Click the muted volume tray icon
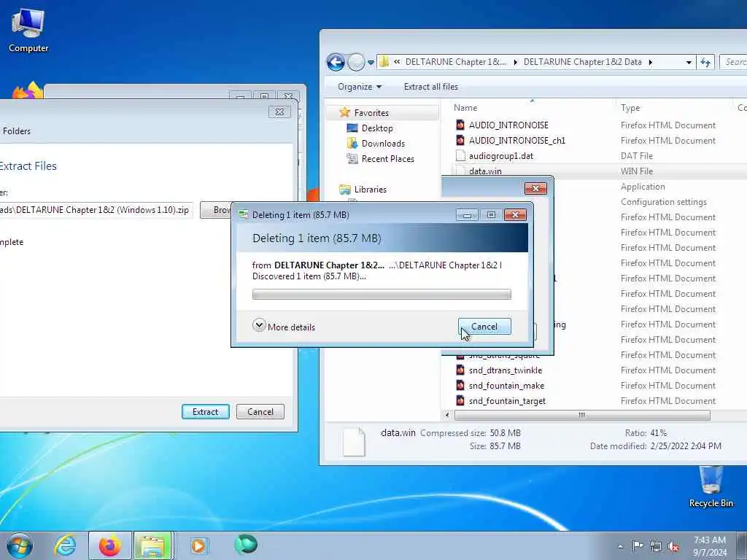 [673, 546]
